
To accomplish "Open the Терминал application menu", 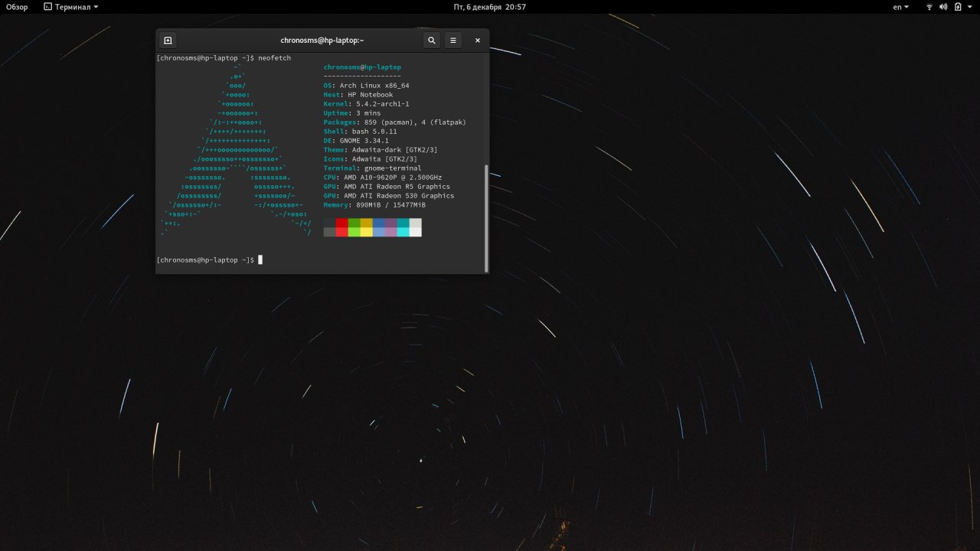I will click(x=70, y=7).
